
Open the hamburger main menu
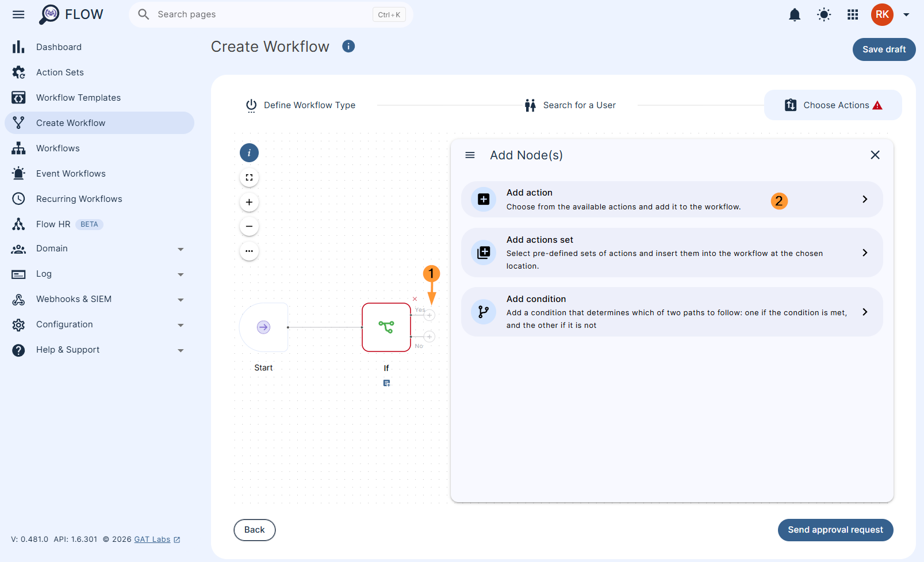tap(18, 14)
